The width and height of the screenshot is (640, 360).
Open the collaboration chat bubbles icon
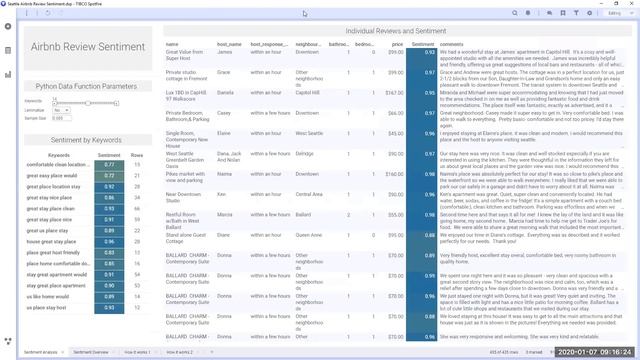[549, 13]
